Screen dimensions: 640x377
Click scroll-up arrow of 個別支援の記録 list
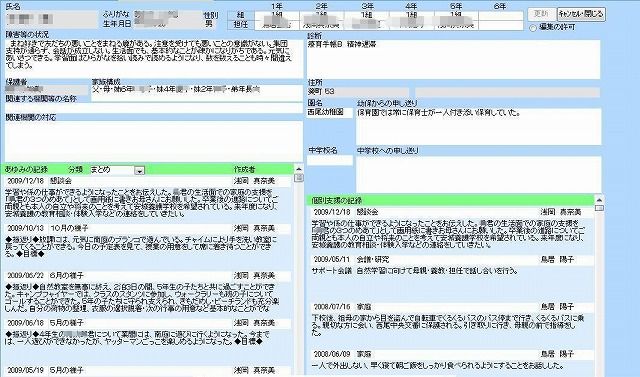pos(599,200)
